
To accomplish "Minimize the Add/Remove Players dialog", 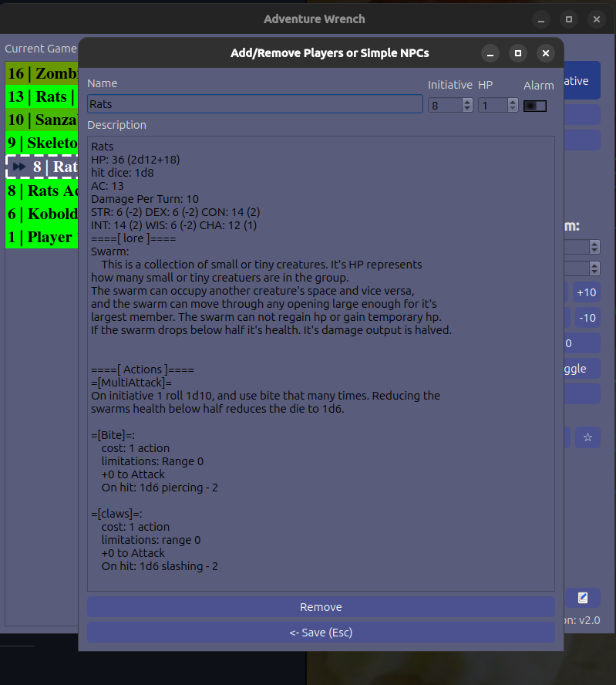I will [x=491, y=53].
